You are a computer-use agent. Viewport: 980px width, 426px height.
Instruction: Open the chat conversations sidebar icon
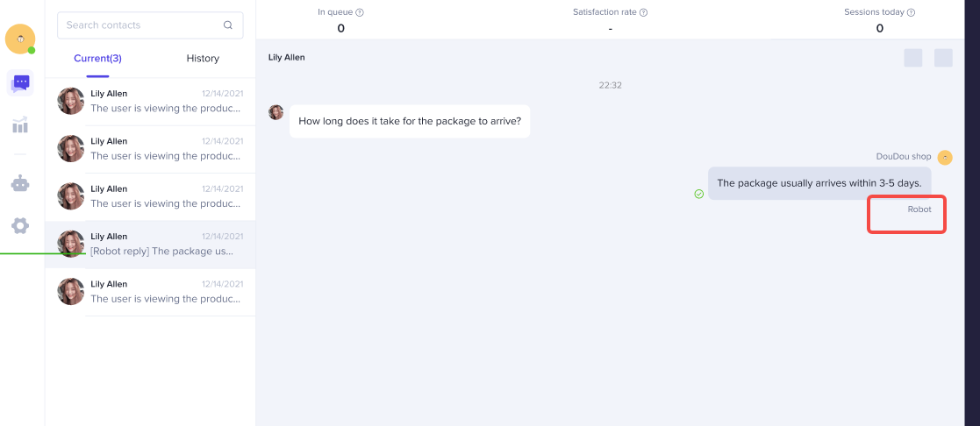(20, 83)
